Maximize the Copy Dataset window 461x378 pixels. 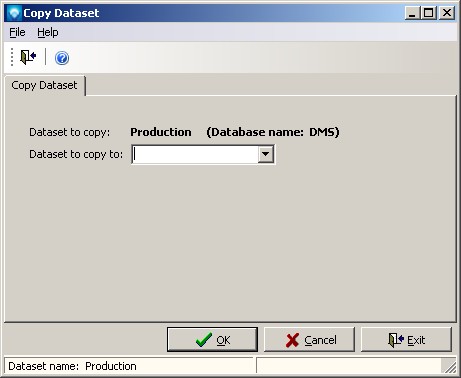(429, 13)
